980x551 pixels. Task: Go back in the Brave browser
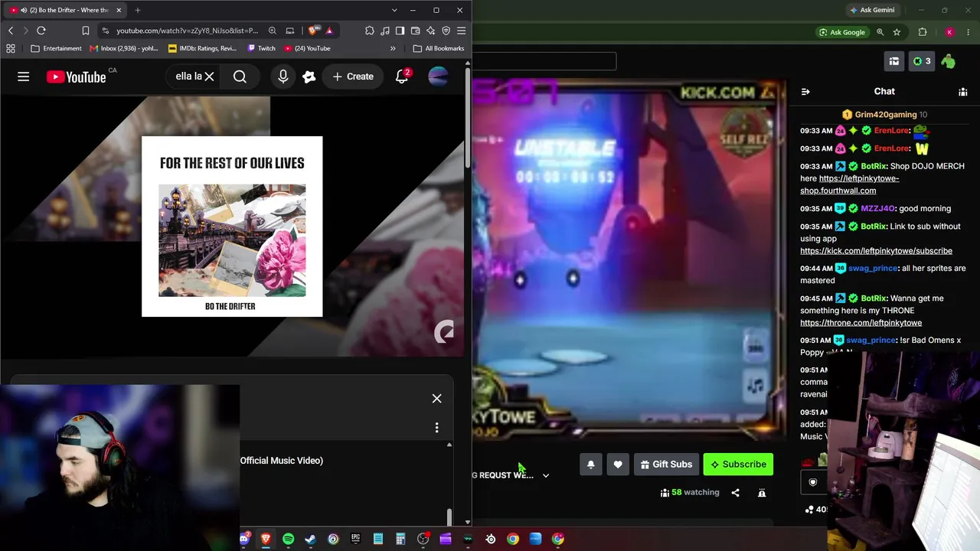click(11, 31)
